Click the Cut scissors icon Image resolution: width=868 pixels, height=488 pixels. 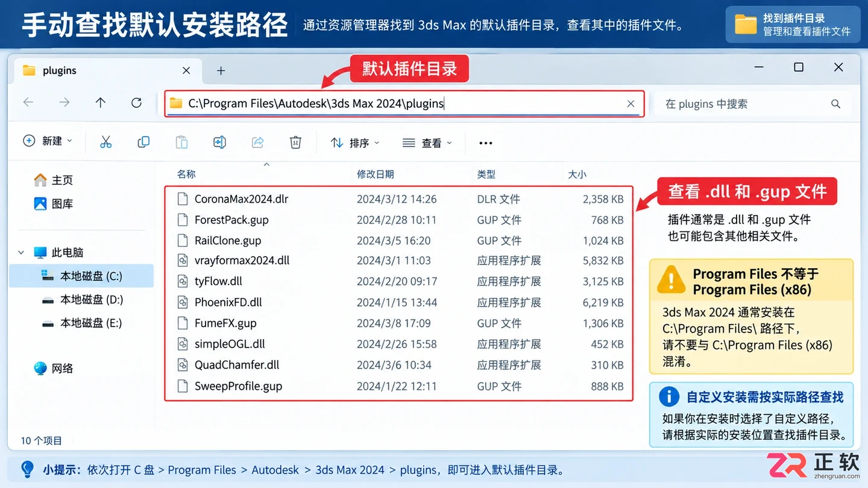106,142
